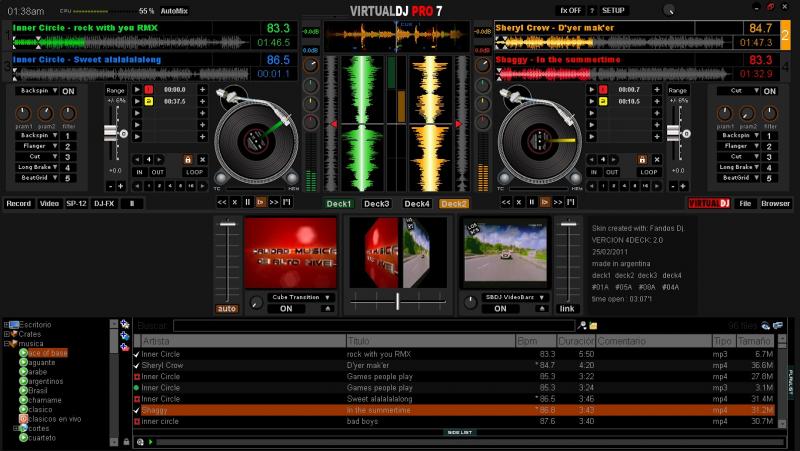Viewport: 800px width, 451px height.
Task: Fast-forward right deck with >> button
Action: 558,202
